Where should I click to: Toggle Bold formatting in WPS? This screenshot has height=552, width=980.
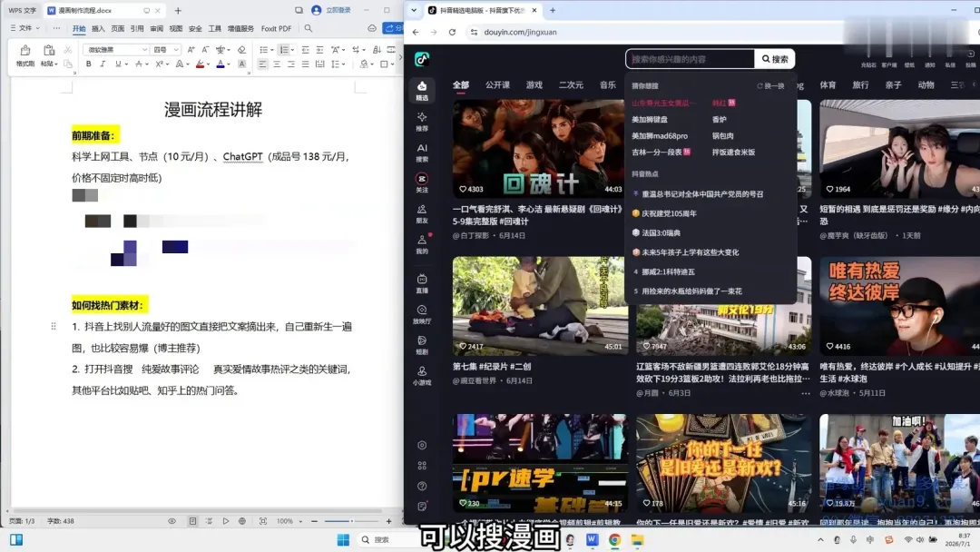pyautogui.click(x=89, y=64)
